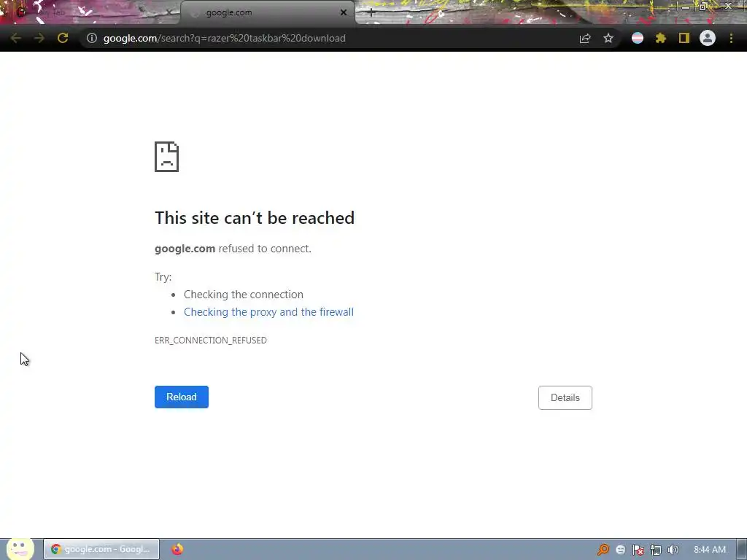The width and height of the screenshot is (747, 560).
Task: Click 'This site can't be reached' heading
Action: point(255,217)
